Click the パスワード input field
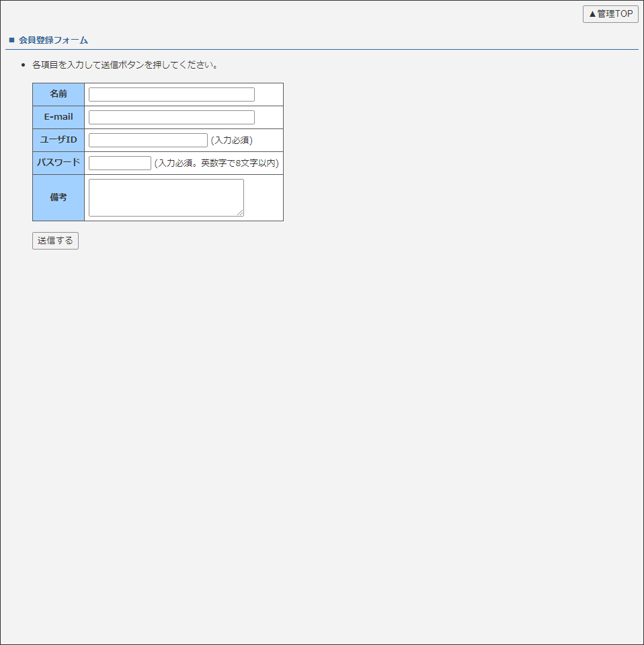Image resolution: width=644 pixels, height=645 pixels. pyautogui.click(x=119, y=162)
